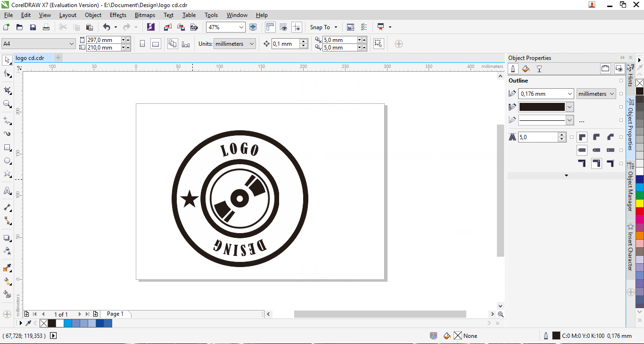Switch to the Object Manager docker tab

630,187
